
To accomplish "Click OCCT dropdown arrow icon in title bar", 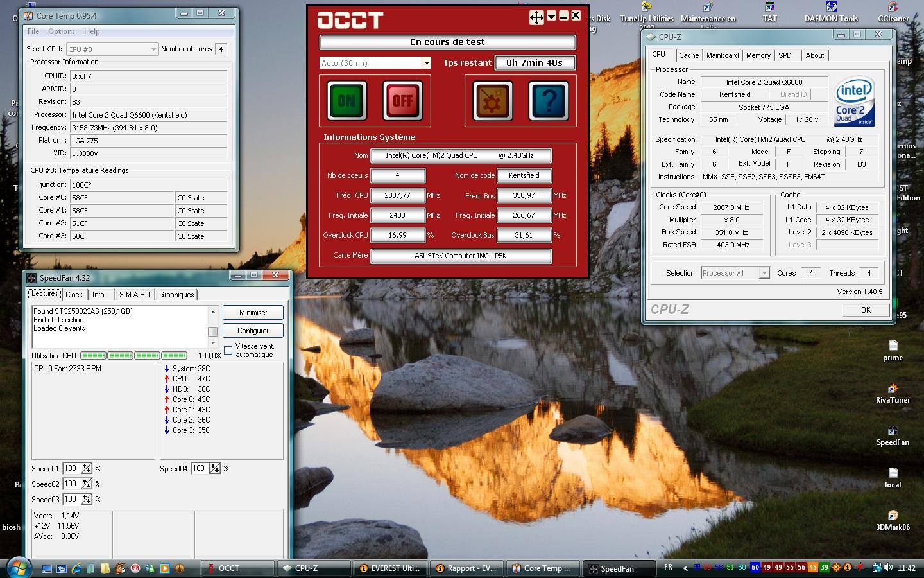I will (551, 17).
